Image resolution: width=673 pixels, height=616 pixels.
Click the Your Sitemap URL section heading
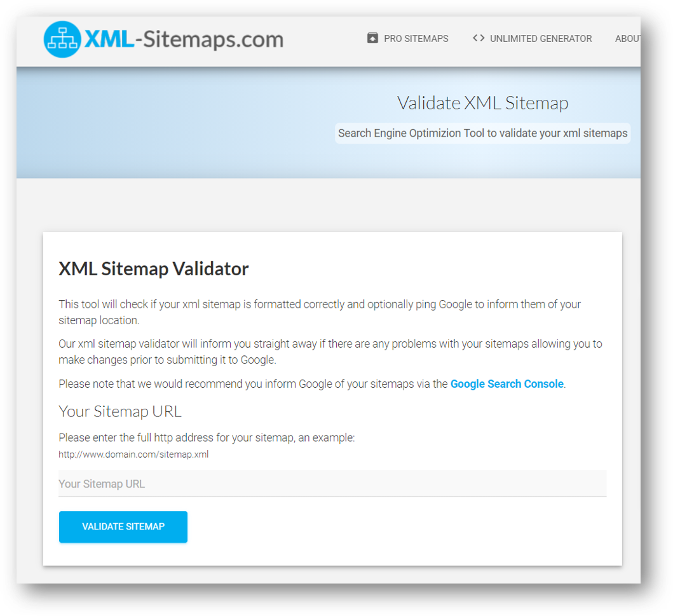[120, 412]
